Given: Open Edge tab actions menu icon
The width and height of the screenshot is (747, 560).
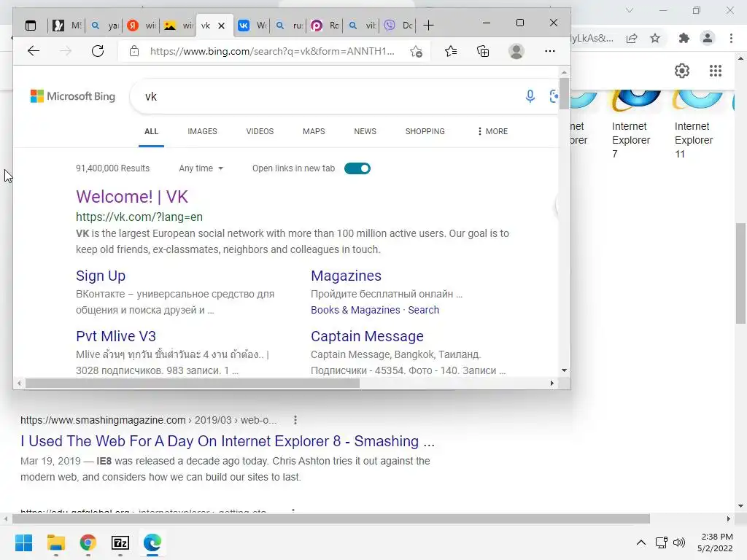Looking at the screenshot, I should coord(31,26).
